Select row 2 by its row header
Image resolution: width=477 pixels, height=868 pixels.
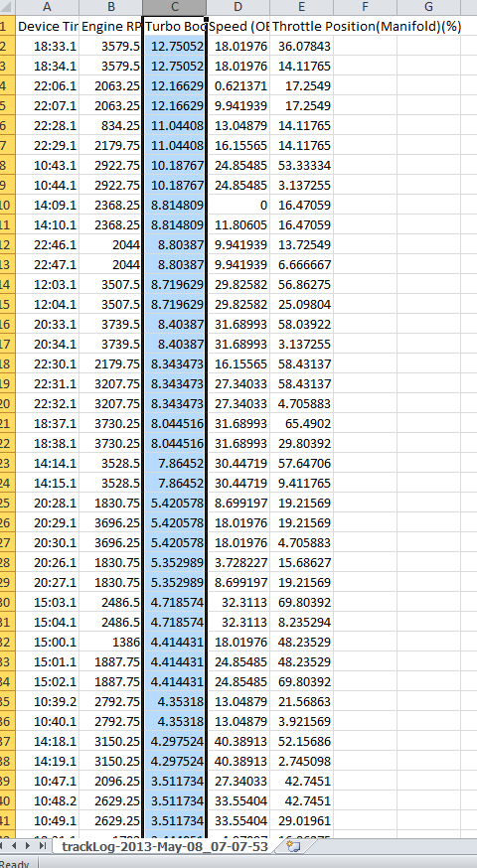point(6,46)
